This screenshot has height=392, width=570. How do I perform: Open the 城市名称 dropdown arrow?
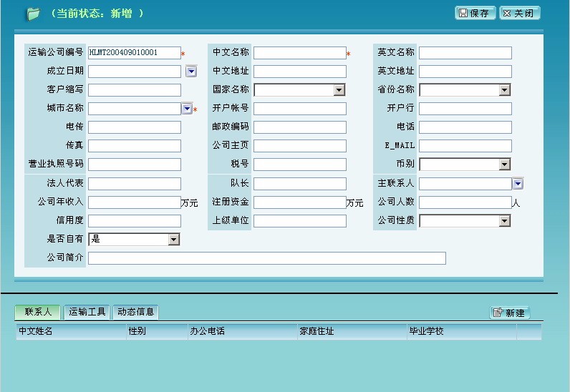[187, 108]
